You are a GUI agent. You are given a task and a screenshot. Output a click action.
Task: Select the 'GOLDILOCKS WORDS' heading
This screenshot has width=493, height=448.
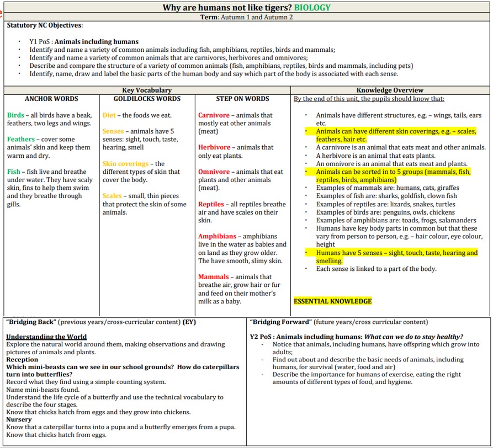[147, 99]
